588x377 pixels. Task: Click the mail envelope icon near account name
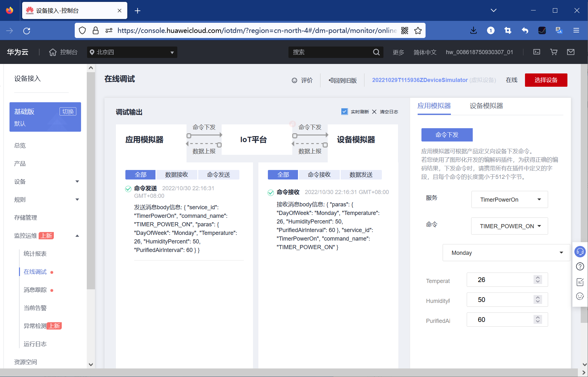(571, 52)
